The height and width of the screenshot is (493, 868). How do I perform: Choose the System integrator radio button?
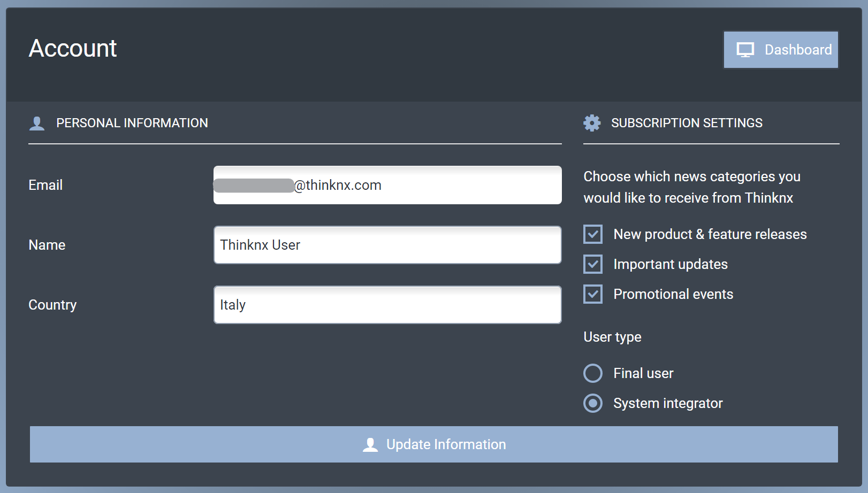(x=593, y=403)
